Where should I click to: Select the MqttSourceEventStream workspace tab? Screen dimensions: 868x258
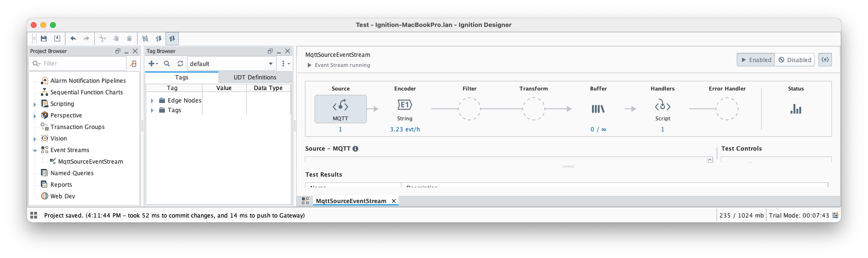tap(351, 201)
